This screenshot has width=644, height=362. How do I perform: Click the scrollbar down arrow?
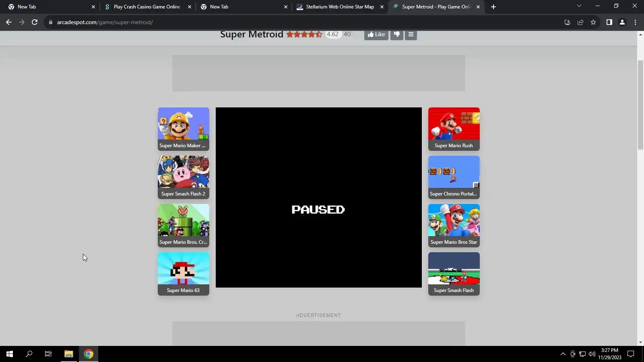tap(640, 342)
